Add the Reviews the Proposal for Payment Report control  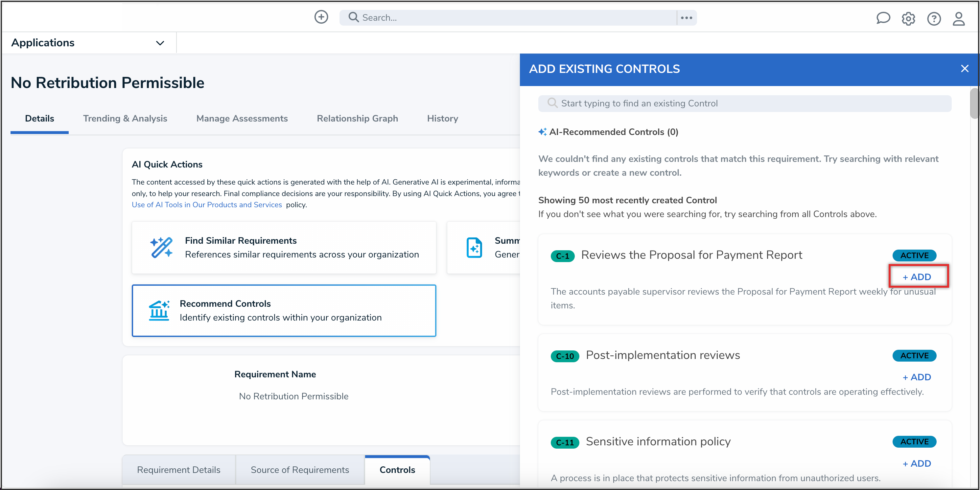tap(917, 277)
